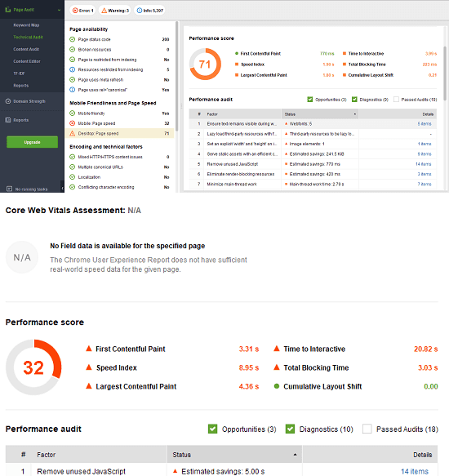Click the 71 performance score gauge

click(205, 64)
